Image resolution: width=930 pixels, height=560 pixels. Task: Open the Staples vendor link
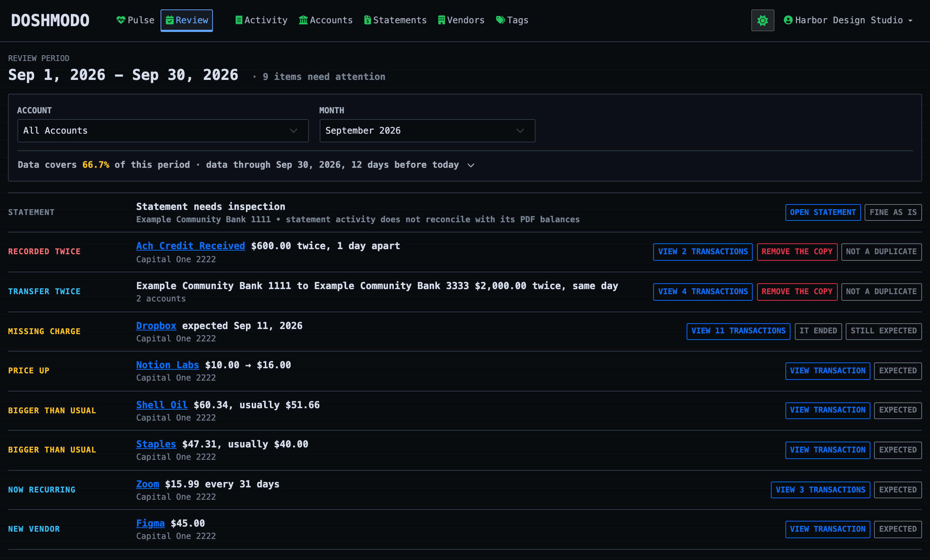coord(156,444)
